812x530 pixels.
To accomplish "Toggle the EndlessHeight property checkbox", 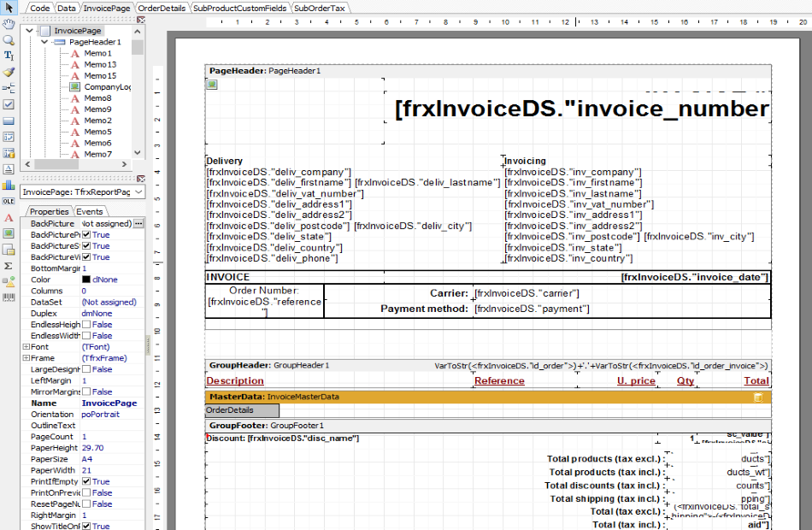I will [x=86, y=324].
